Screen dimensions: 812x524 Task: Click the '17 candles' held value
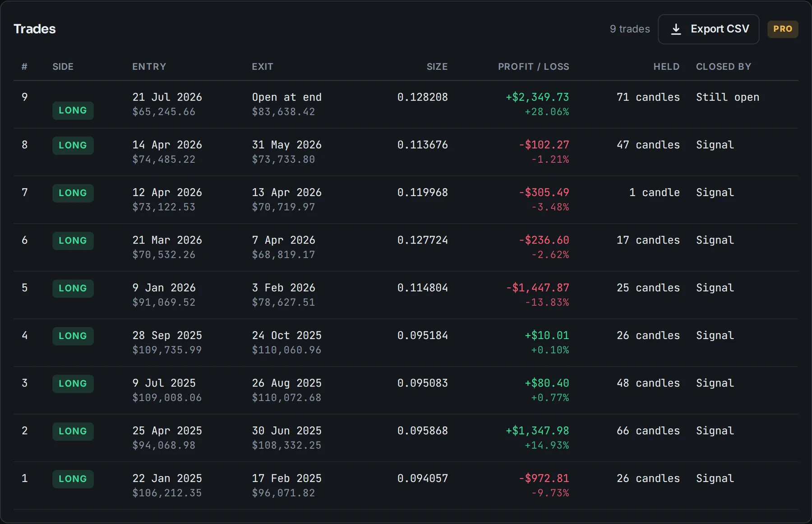point(648,240)
